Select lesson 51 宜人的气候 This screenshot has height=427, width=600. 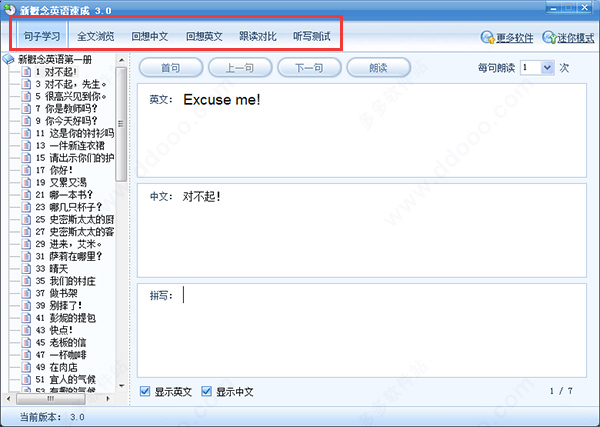click(x=65, y=379)
